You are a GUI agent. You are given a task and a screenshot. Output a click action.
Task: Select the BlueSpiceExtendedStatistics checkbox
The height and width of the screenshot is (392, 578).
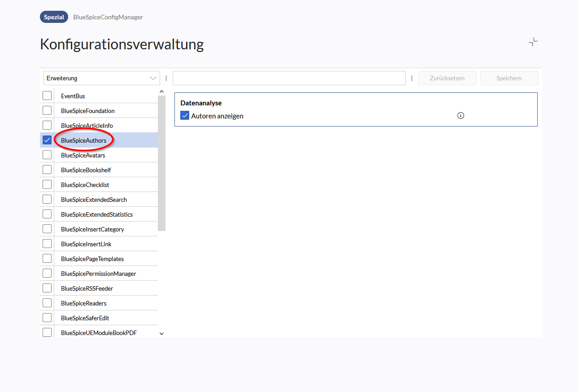(47, 214)
